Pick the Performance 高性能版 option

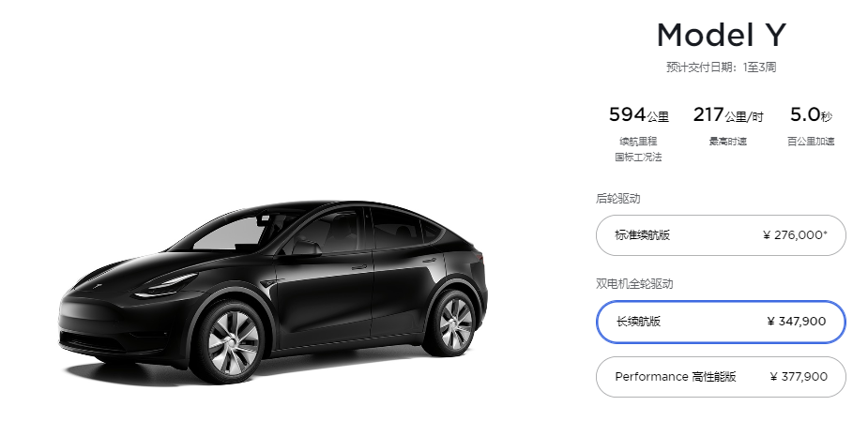[x=721, y=377]
